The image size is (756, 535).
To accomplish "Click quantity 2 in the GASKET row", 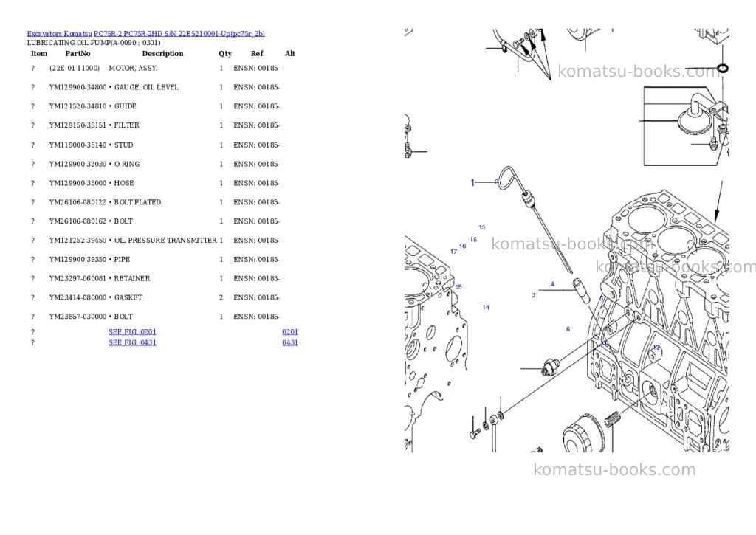I will pos(221,298).
